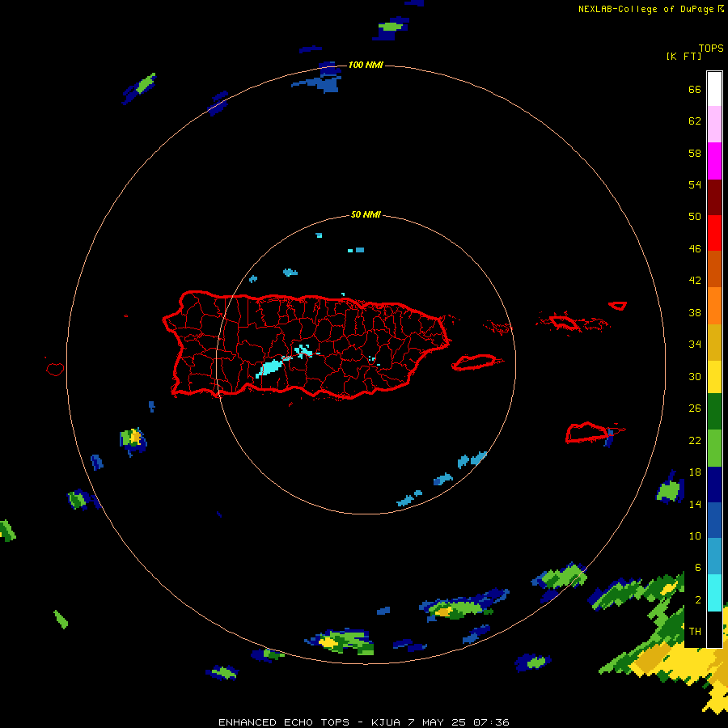Click the Vieques island outline east of Puerto Rico
Viewport: 728px width, 728px height.
476,362
